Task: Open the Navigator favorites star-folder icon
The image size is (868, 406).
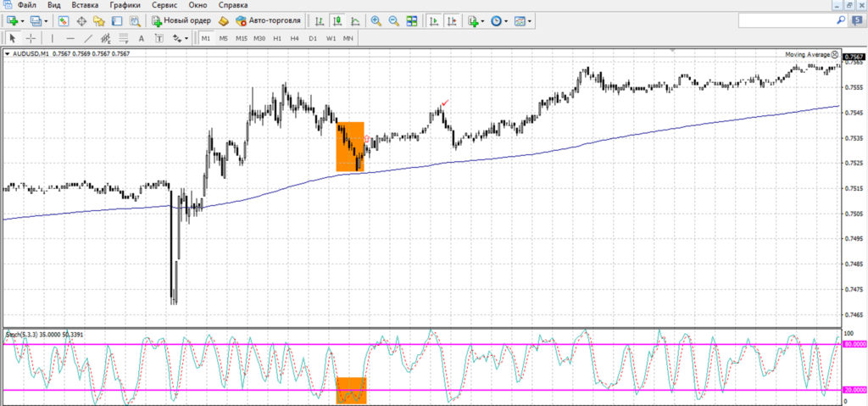Action: click(x=99, y=21)
